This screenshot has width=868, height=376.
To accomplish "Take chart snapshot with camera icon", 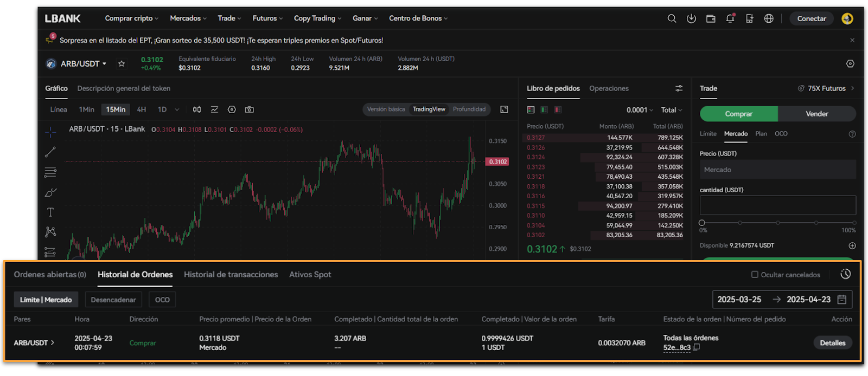I will (249, 109).
